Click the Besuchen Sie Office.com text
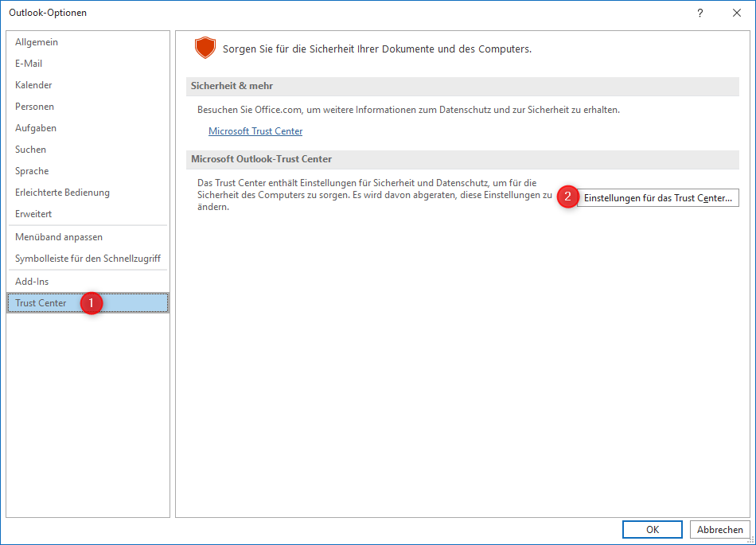Screen dimensions: 756x545 408,110
